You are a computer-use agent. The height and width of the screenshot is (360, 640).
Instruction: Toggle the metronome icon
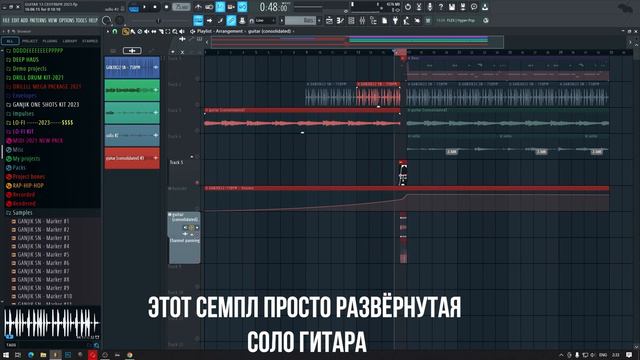click(x=198, y=7)
